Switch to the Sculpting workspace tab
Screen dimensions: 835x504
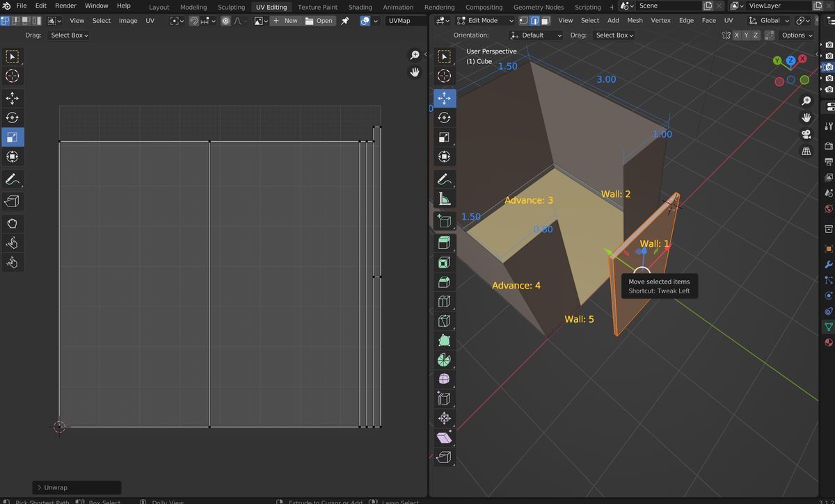coord(231,7)
